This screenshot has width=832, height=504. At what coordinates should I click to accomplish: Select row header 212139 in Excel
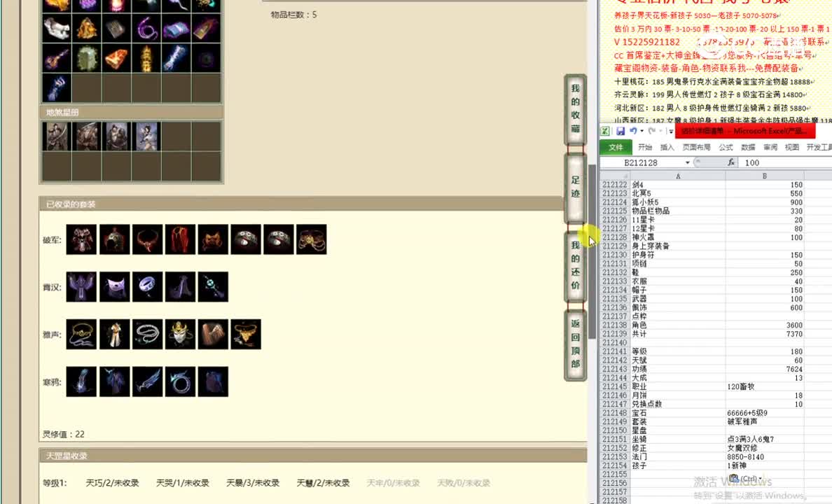click(615, 334)
